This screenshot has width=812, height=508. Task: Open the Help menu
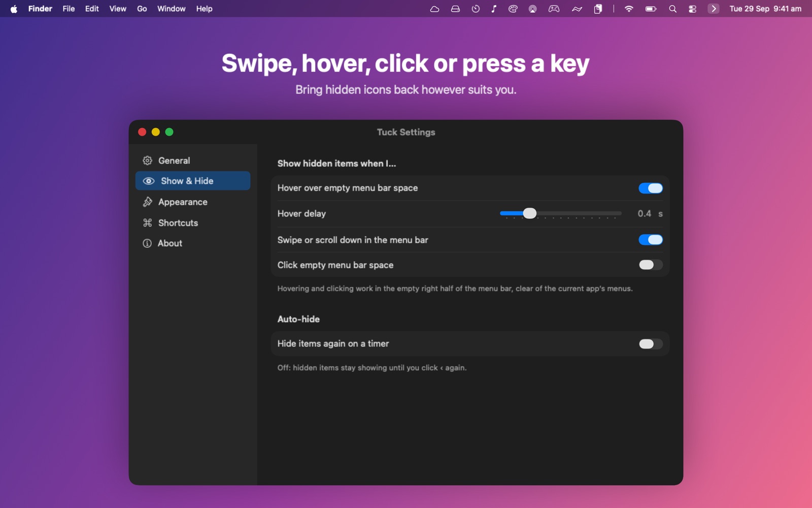pyautogui.click(x=204, y=9)
